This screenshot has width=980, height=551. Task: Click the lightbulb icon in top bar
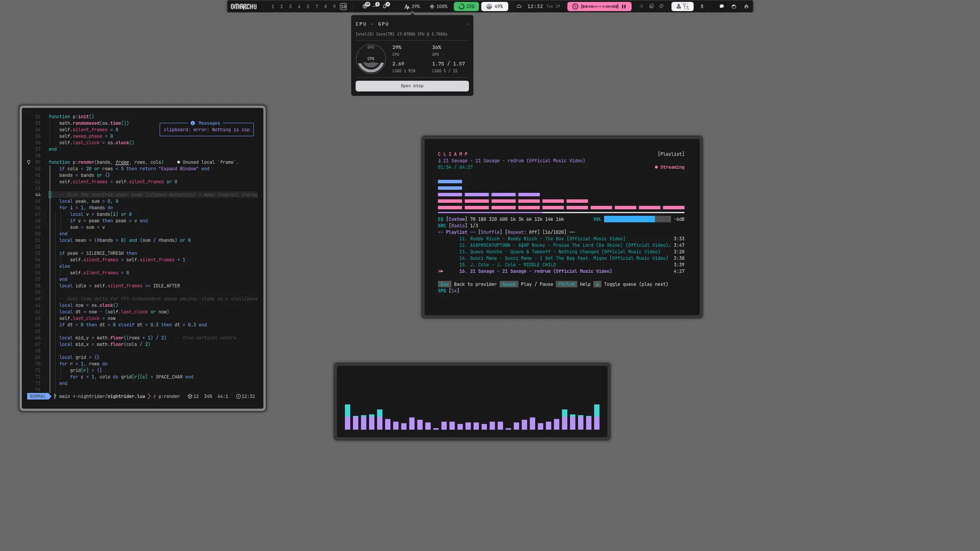point(641,7)
